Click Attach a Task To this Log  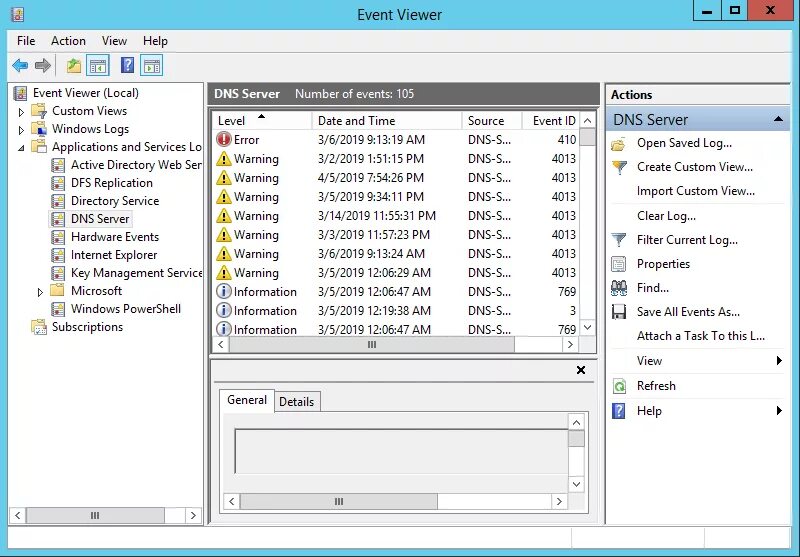(x=701, y=336)
